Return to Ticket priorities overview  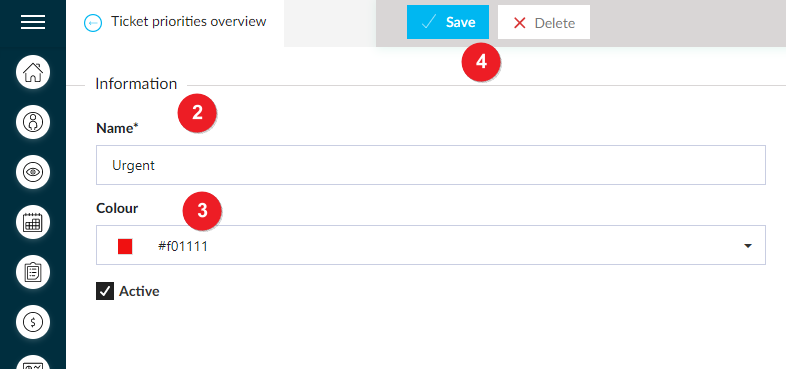click(188, 22)
